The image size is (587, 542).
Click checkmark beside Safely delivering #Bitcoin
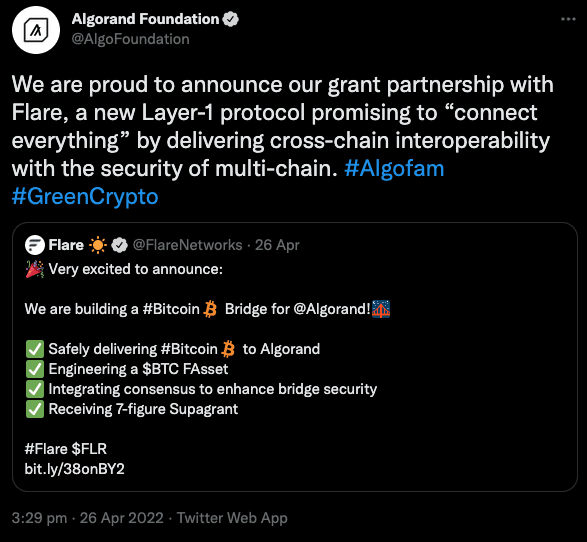click(x=35, y=349)
